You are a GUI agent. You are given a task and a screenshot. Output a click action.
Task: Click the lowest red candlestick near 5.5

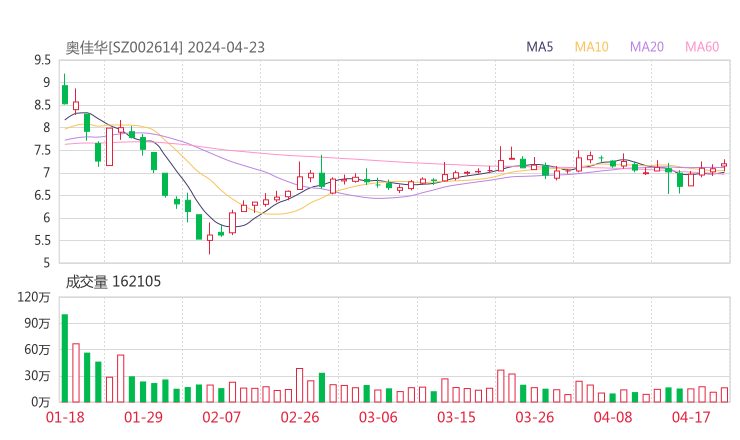pyautogui.click(x=210, y=238)
